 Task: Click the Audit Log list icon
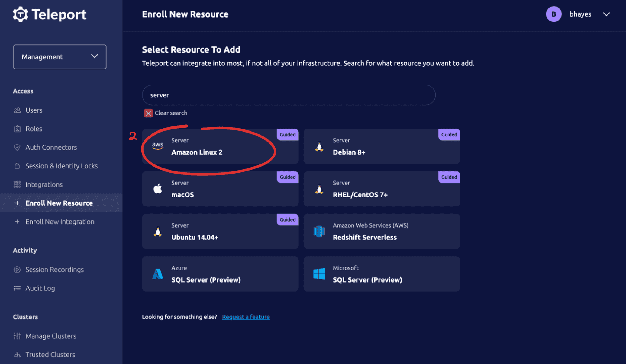tap(17, 288)
